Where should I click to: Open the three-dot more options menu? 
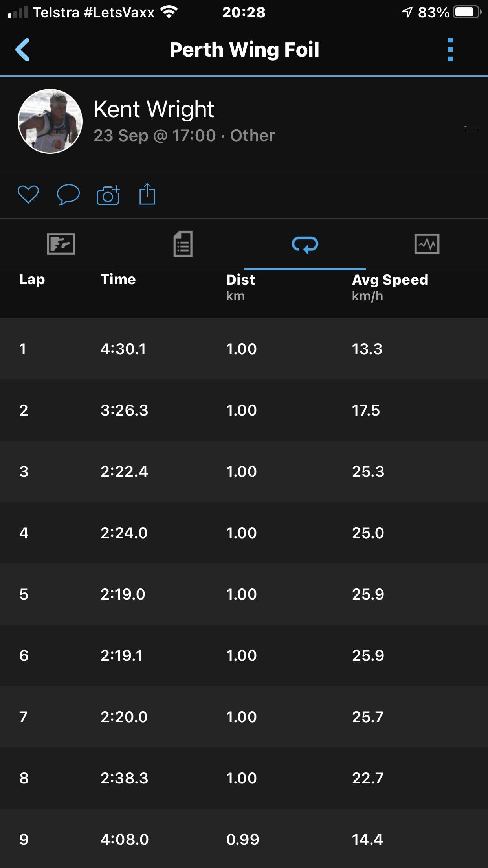pyautogui.click(x=450, y=50)
